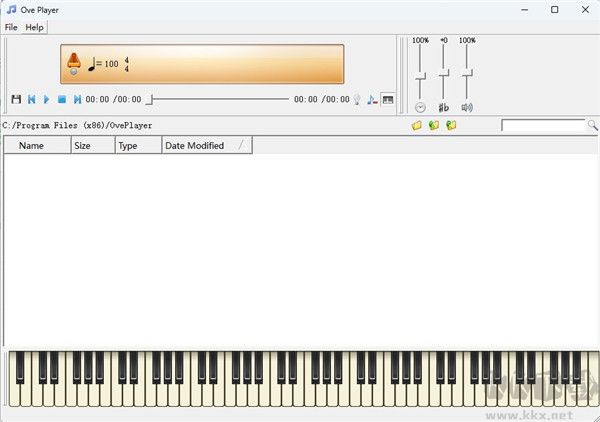Image resolution: width=600 pixels, height=422 pixels.
Task: Click the volume slider above the speaker
Action: (x=467, y=73)
